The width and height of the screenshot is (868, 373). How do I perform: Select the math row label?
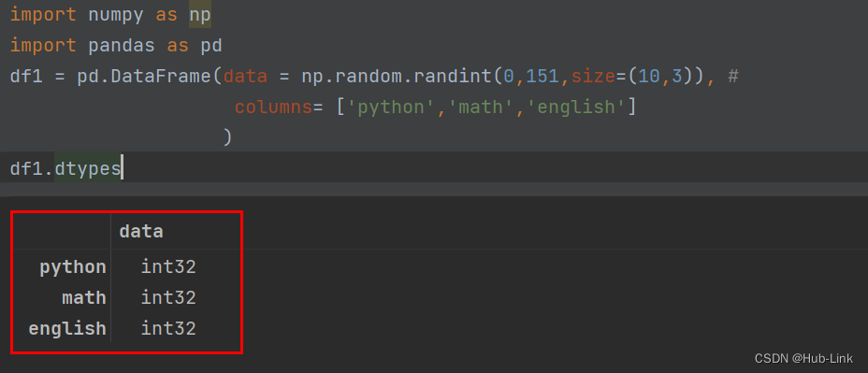click(x=83, y=298)
